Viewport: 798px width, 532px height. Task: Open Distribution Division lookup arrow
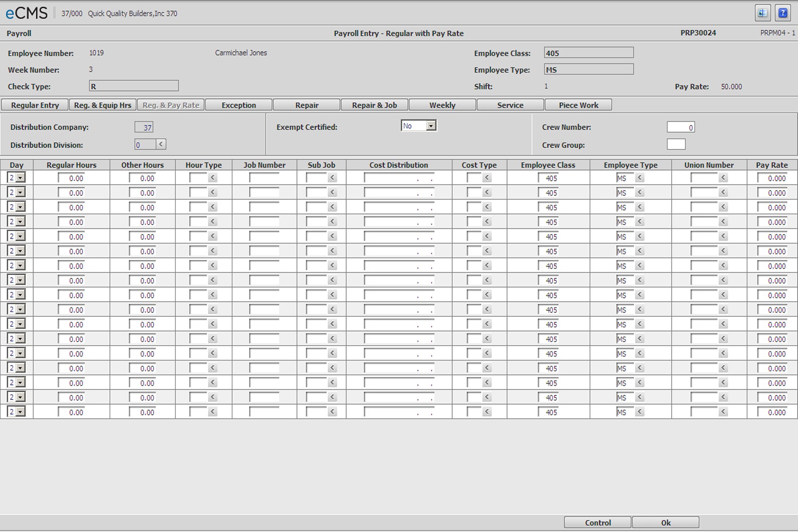(x=161, y=144)
